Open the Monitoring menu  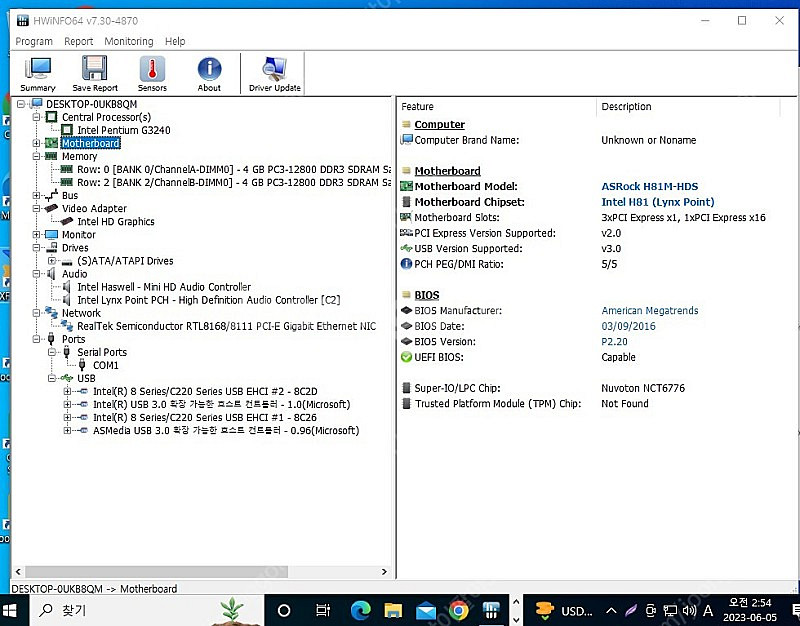point(129,41)
